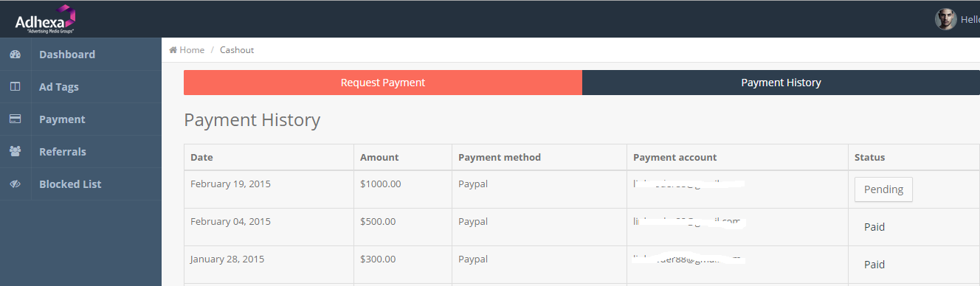Viewport: 980px width, 286px height.
Task: Open the Ad Tags menu item
Action: point(80,87)
